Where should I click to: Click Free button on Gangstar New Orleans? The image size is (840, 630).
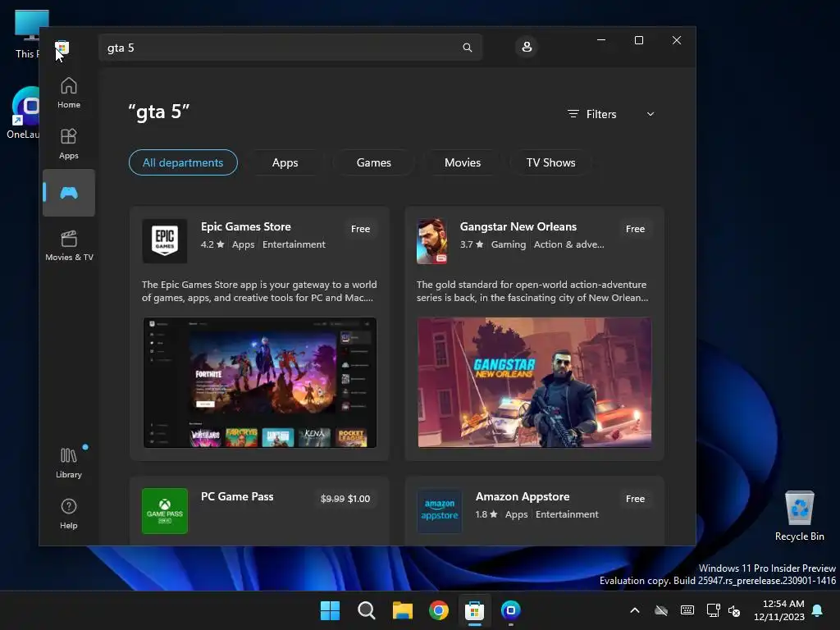point(636,229)
